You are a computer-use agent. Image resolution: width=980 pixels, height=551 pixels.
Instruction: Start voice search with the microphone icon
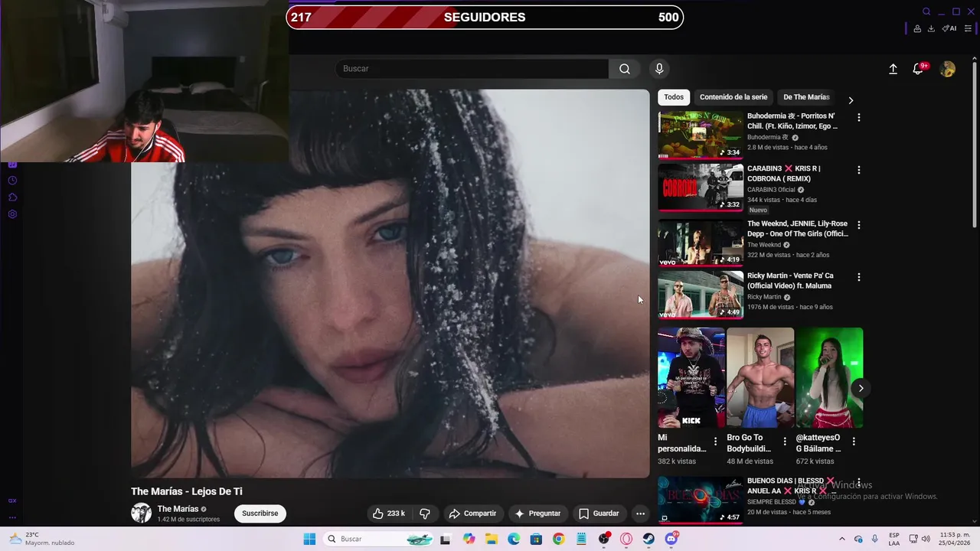point(659,69)
